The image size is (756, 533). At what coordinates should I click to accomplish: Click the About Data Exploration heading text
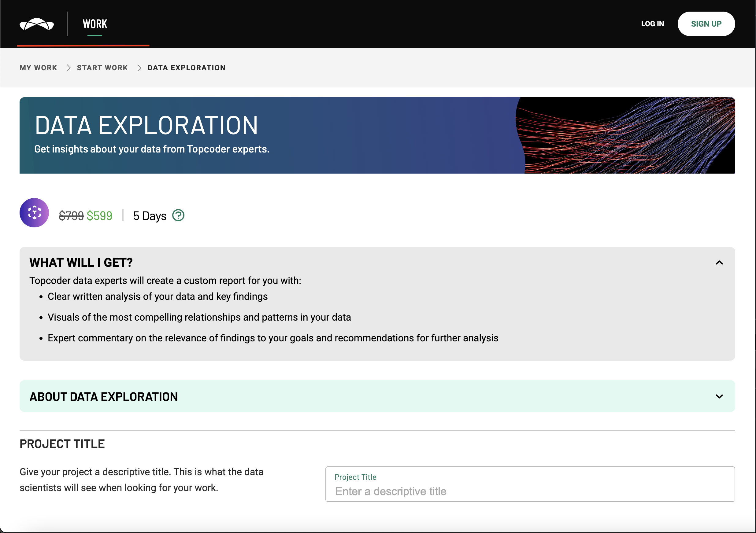tap(104, 397)
